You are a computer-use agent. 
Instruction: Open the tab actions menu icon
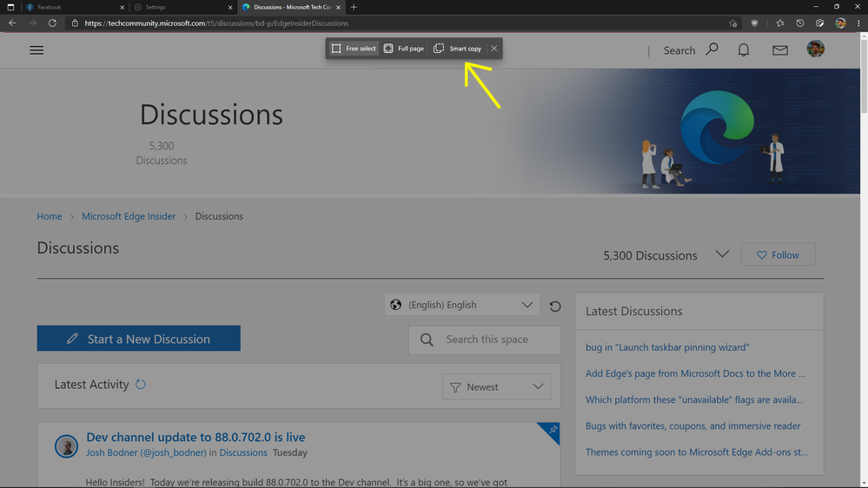[x=10, y=7]
